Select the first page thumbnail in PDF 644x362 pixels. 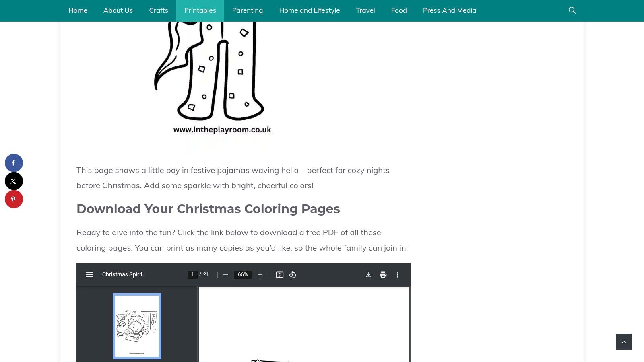(137, 326)
